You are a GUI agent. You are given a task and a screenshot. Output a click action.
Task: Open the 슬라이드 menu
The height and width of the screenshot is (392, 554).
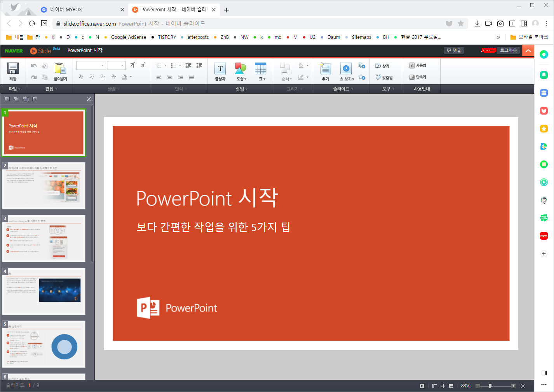pyautogui.click(x=343, y=89)
